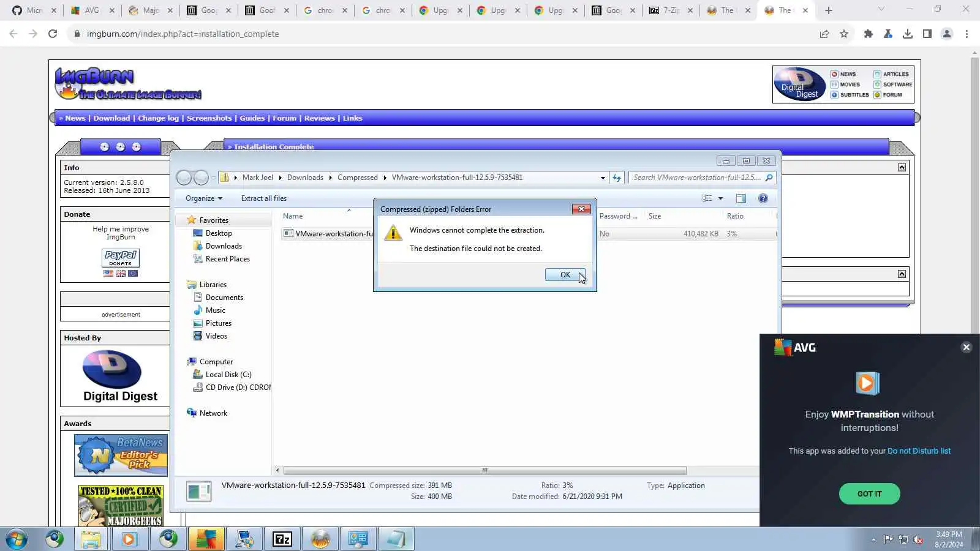The height and width of the screenshot is (551, 980).
Task: Open the Chrome three-dot menu
Action: (967, 34)
